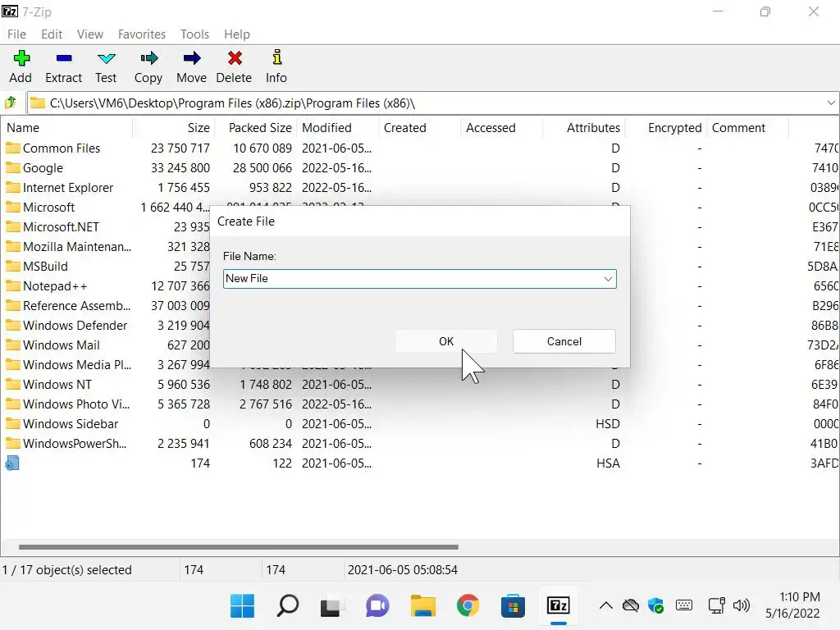
Task: Click the taskbar clock showing 1:10 PM
Action: pyautogui.click(x=792, y=605)
